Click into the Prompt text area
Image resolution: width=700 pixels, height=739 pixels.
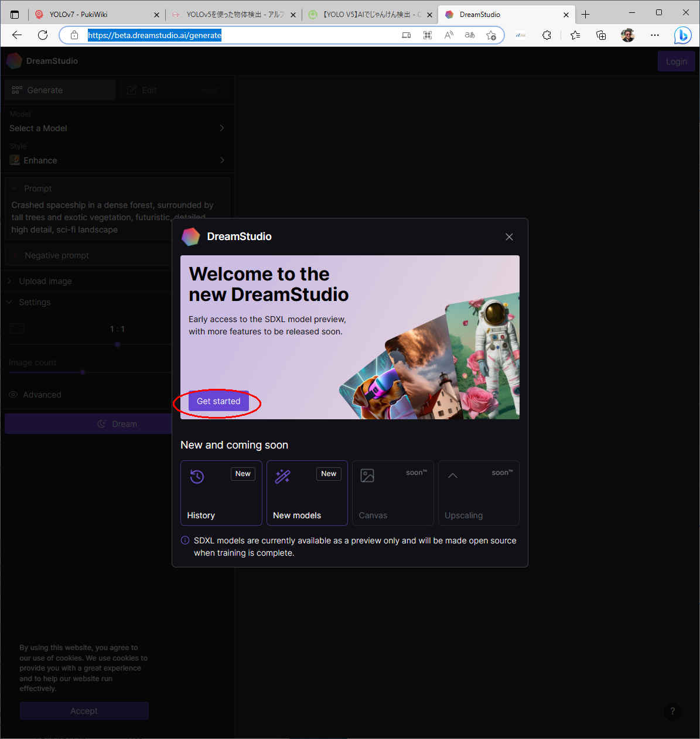(112, 217)
